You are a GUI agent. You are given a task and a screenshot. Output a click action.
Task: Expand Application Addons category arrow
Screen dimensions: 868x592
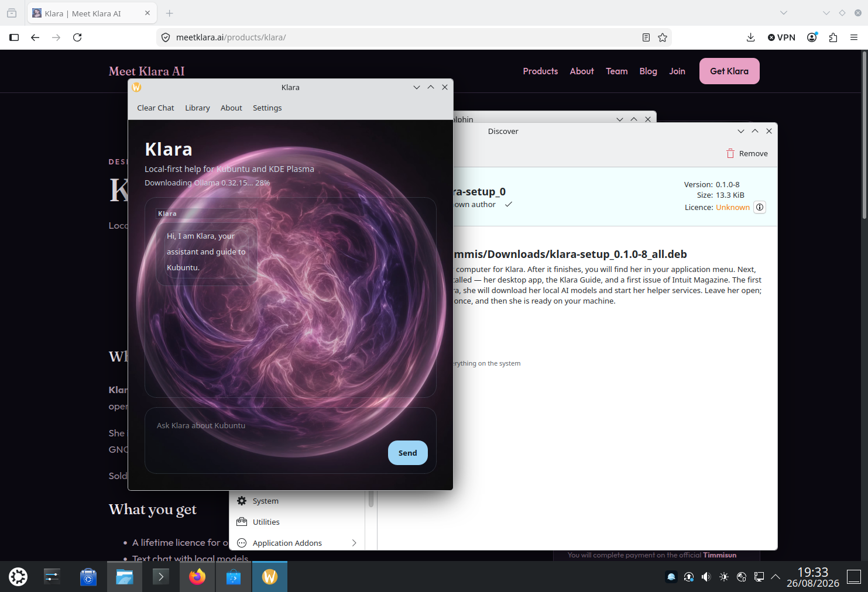point(354,543)
